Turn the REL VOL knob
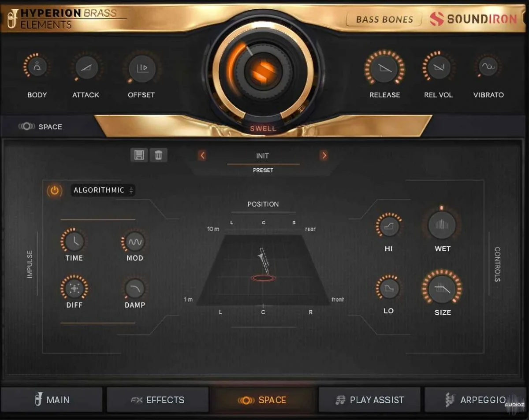This screenshot has width=529, height=420. click(439, 67)
